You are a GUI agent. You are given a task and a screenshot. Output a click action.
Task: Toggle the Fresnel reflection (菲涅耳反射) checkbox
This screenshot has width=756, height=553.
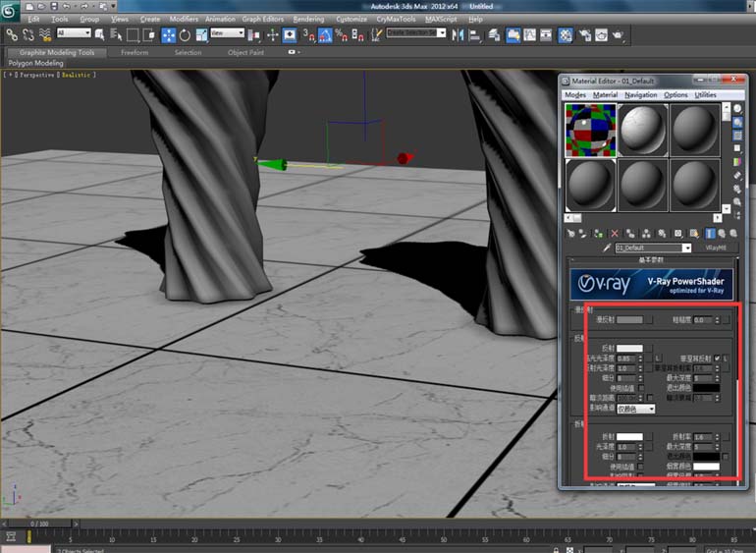point(718,358)
